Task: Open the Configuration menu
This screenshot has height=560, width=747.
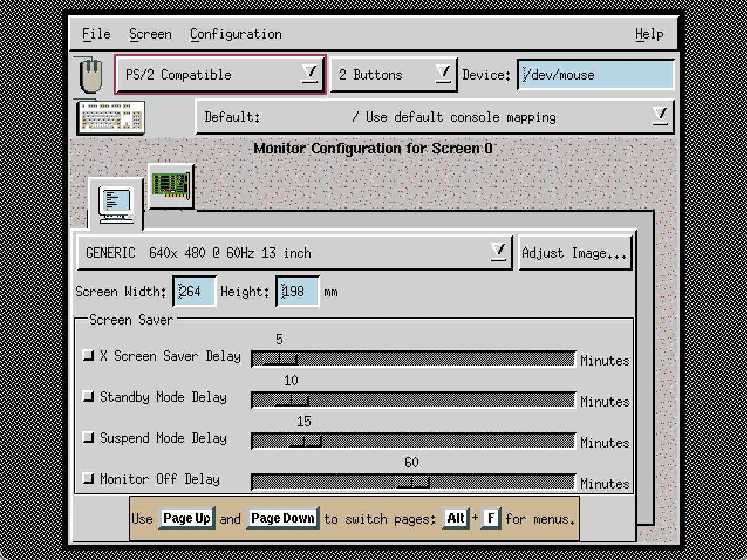Action: pyautogui.click(x=236, y=34)
